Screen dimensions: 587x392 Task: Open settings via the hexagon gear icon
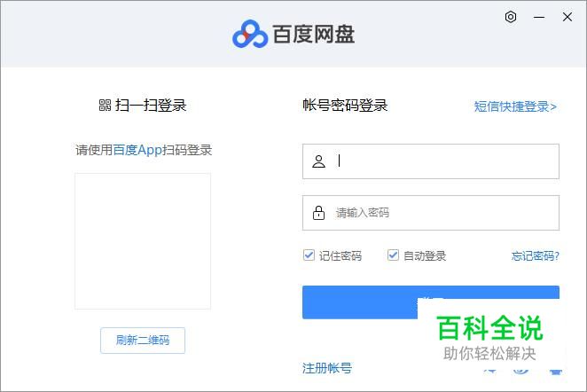(x=511, y=17)
